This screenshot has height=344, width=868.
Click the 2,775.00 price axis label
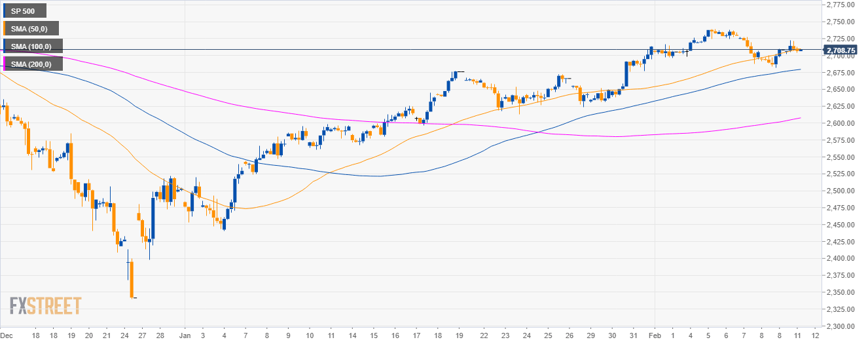[842, 5]
